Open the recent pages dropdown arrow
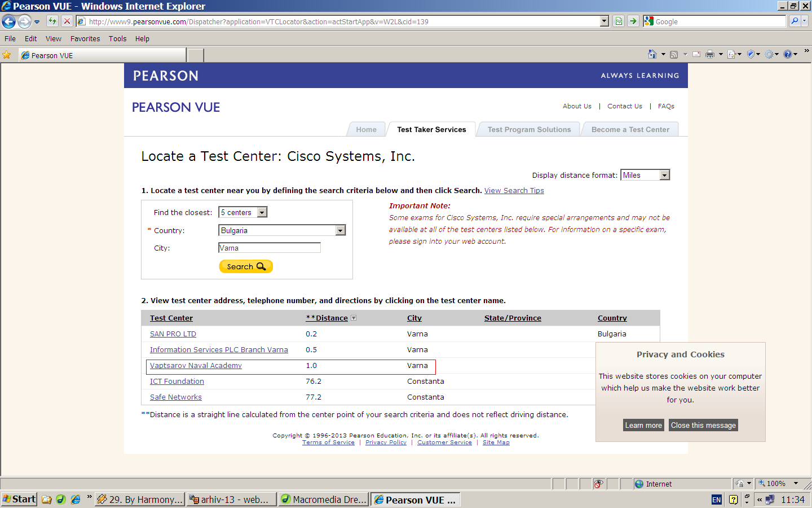 click(37, 22)
